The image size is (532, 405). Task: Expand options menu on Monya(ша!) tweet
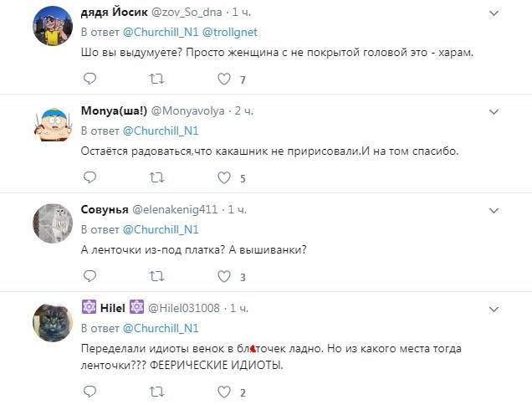tap(494, 111)
